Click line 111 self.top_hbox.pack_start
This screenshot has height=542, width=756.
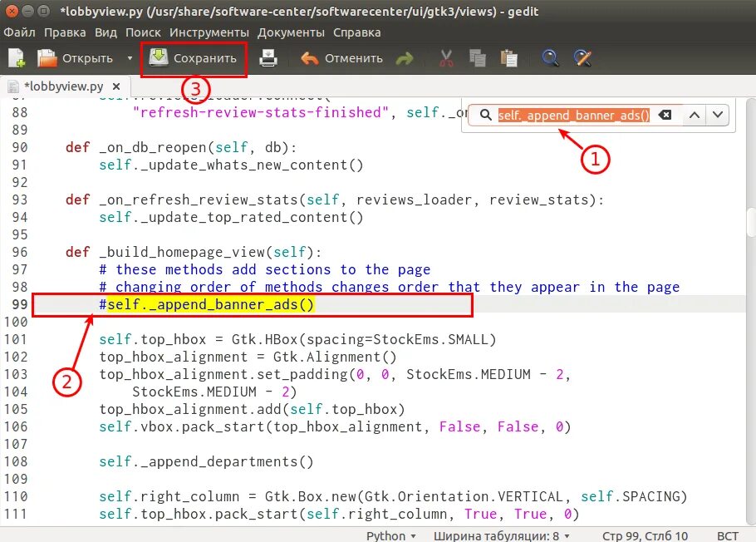point(339,514)
